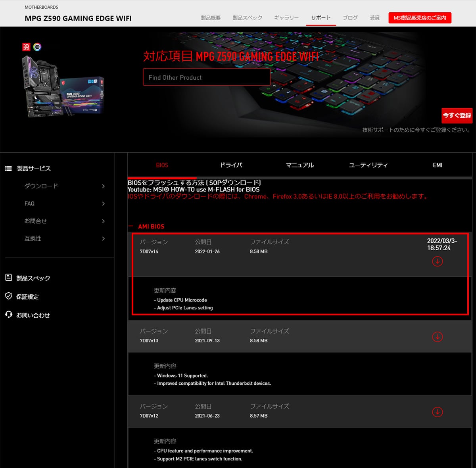476x468 pixels.
Task: Click 'Adjust PCIe Lanes setting' note
Action: (x=183, y=308)
